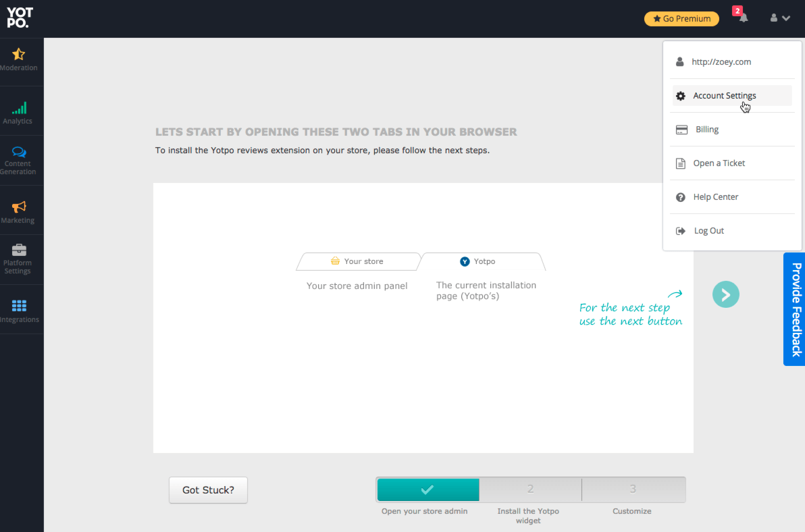Jump to step 3 Customize segment
Image resolution: width=805 pixels, height=532 pixels.
coord(633,489)
